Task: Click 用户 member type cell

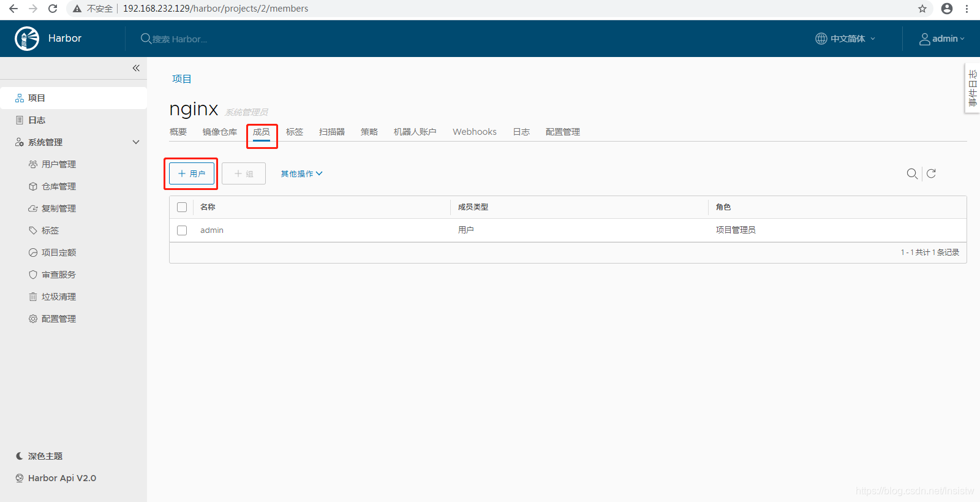Action: [x=466, y=230]
